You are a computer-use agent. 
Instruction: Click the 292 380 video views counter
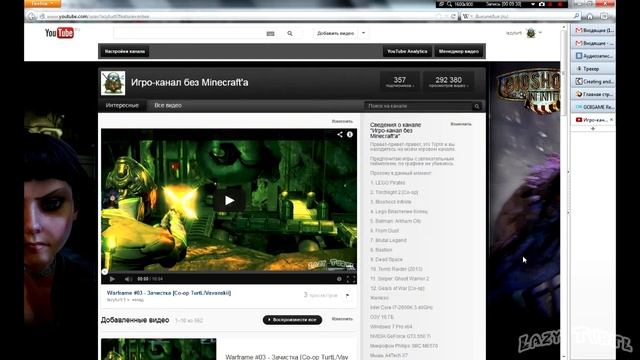click(x=448, y=82)
